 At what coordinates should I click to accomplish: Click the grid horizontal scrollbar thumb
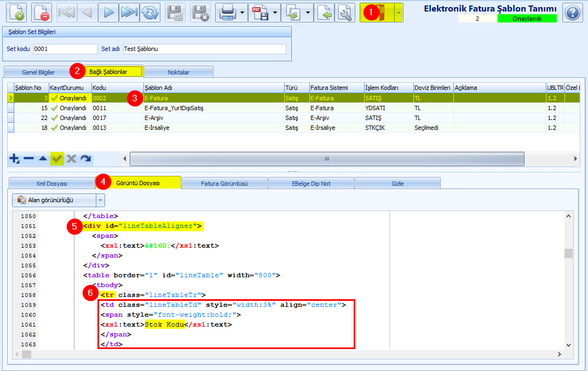(x=327, y=159)
